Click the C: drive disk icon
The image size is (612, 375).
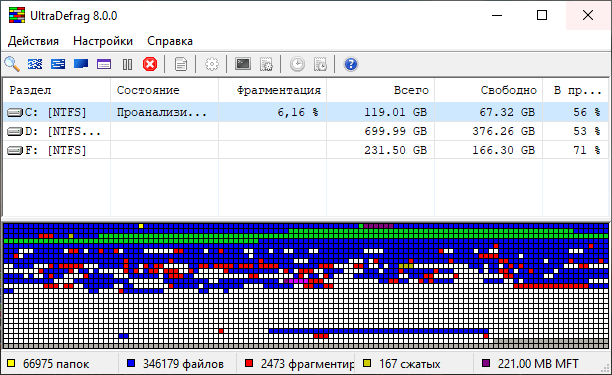point(15,113)
